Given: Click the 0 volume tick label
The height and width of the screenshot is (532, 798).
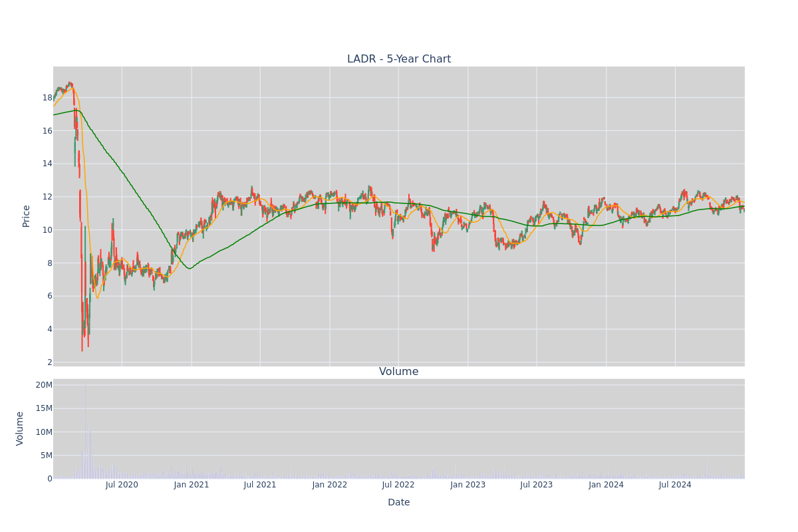Looking at the screenshot, I should tap(50, 479).
